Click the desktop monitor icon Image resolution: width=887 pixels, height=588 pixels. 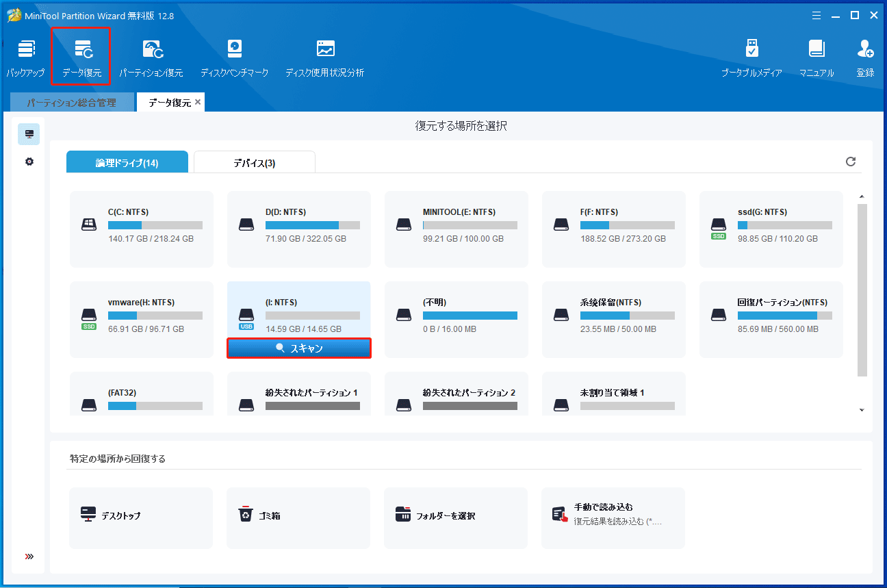88,514
